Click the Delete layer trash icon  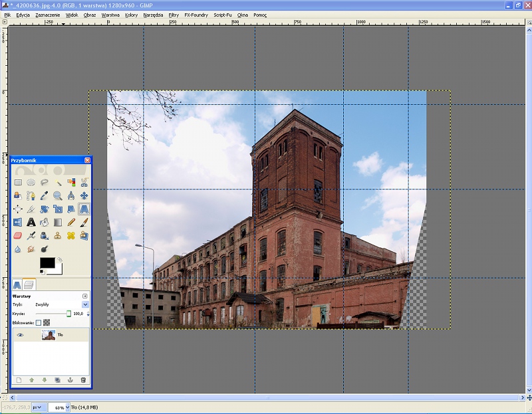(83, 380)
